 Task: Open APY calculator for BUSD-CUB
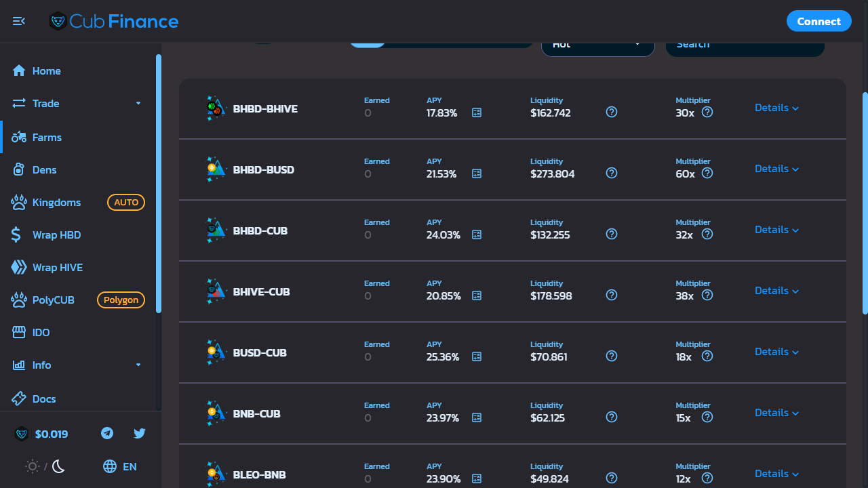tap(477, 357)
